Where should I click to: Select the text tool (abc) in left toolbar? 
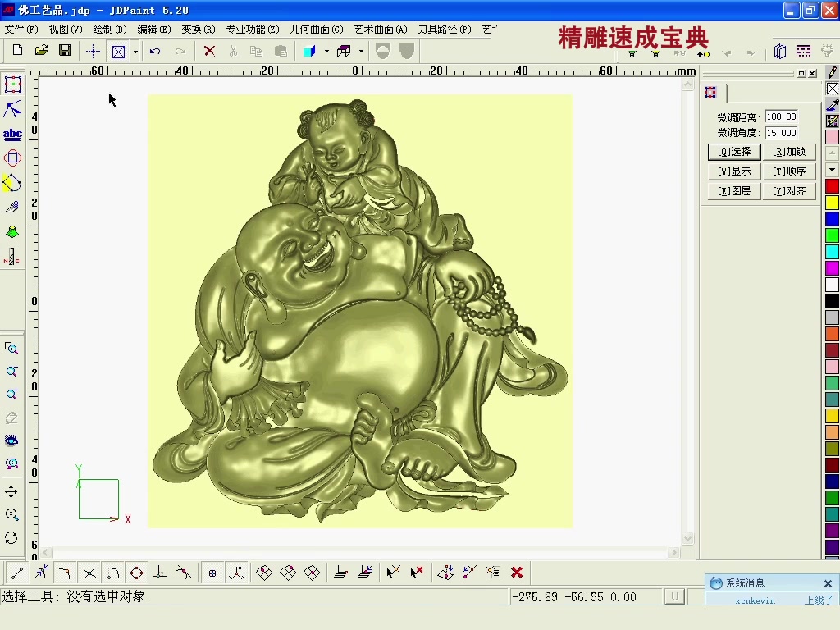11,134
